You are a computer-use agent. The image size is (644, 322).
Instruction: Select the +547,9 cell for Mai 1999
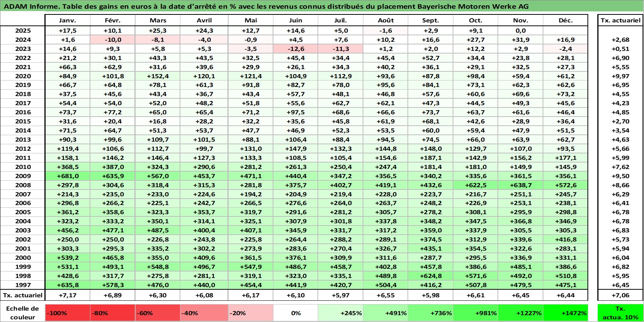251,267
